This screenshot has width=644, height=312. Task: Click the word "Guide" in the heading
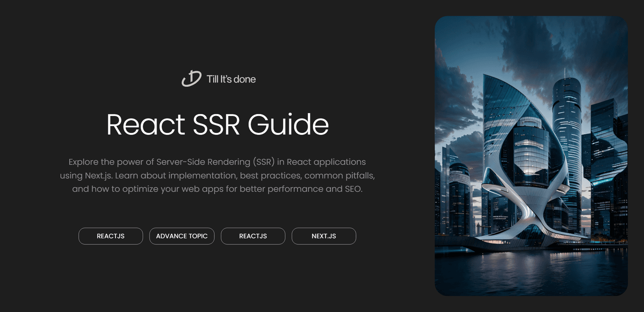point(288,124)
